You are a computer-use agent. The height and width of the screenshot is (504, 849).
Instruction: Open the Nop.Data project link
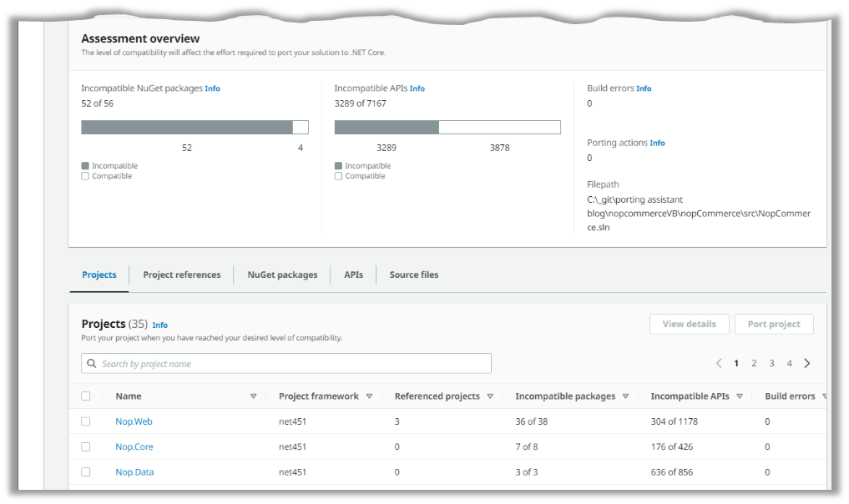pyautogui.click(x=134, y=471)
